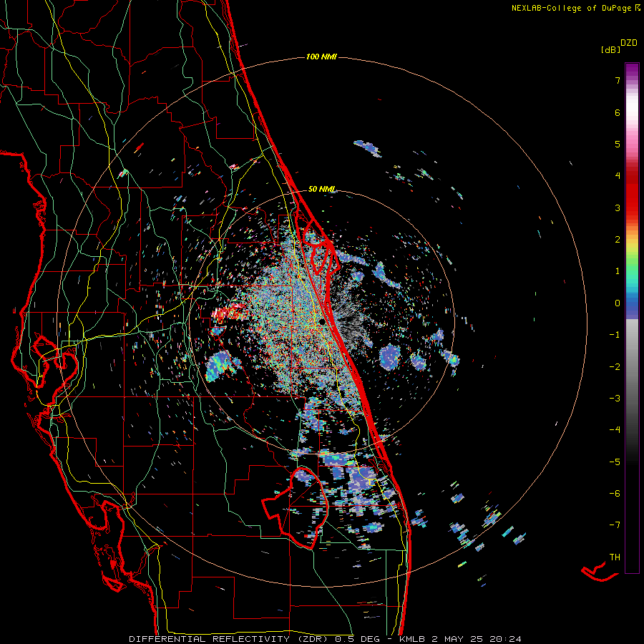The width and height of the screenshot is (644, 644).
Task: Click the -6 value on the color scale
Action: click(615, 494)
